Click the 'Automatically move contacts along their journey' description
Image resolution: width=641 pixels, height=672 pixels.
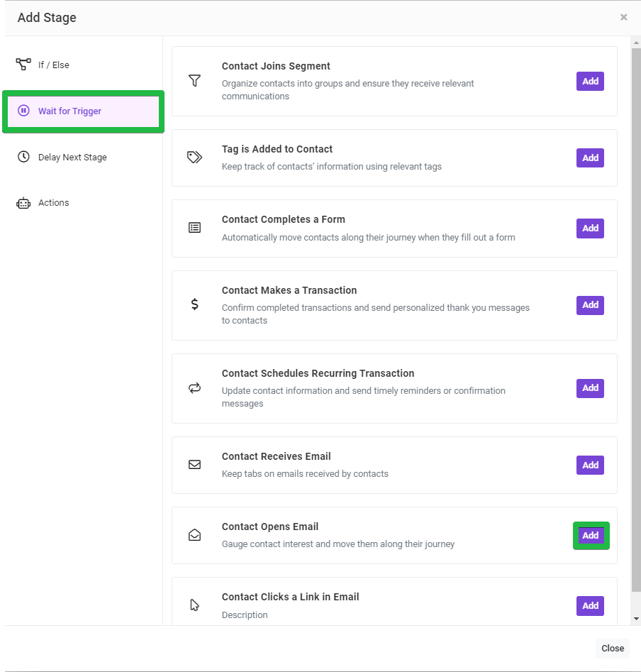368,238
